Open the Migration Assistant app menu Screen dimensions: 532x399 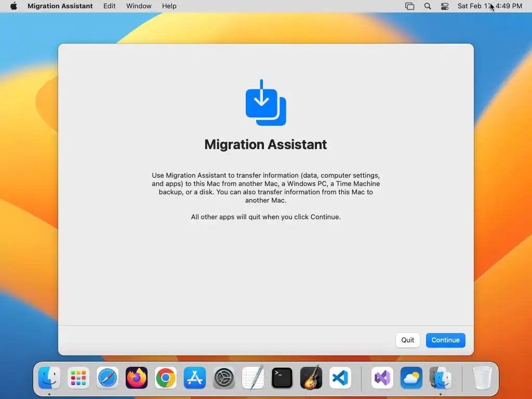click(x=60, y=6)
